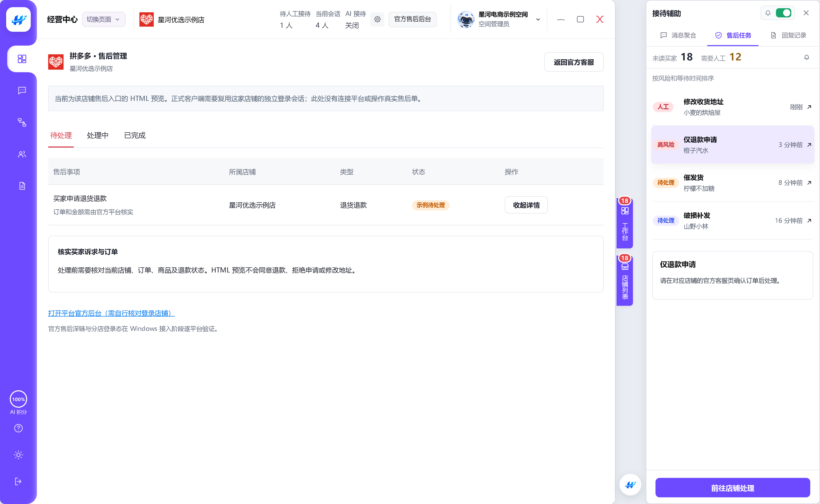The height and width of the screenshot is (504, 820).
Task: Open the help question mark icon
Action: tap(18, 428)
